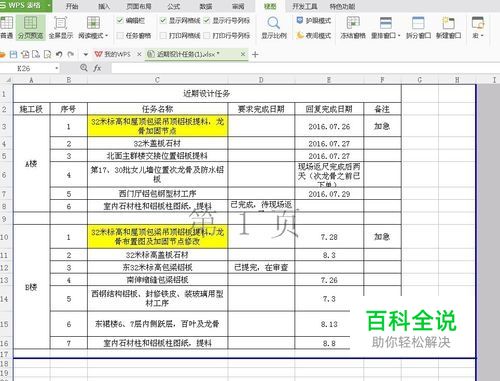Activate 全屏显示 full screen view
Screen dimensions: 500x381
[61, 27]
